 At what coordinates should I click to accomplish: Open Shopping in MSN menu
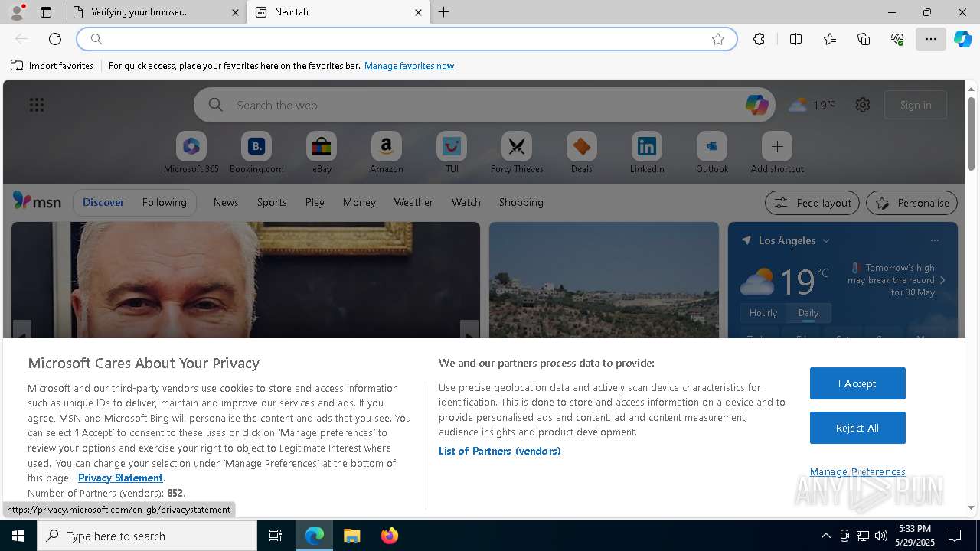coord(521,202)
